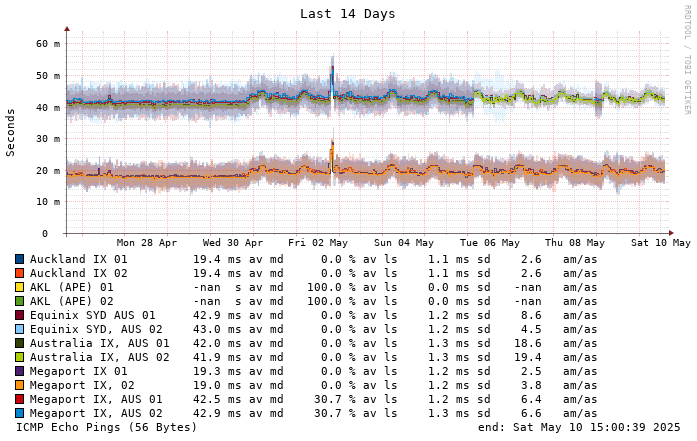Click the 'Megaport IX, AUS 01' legend label

tap(96, 399)
